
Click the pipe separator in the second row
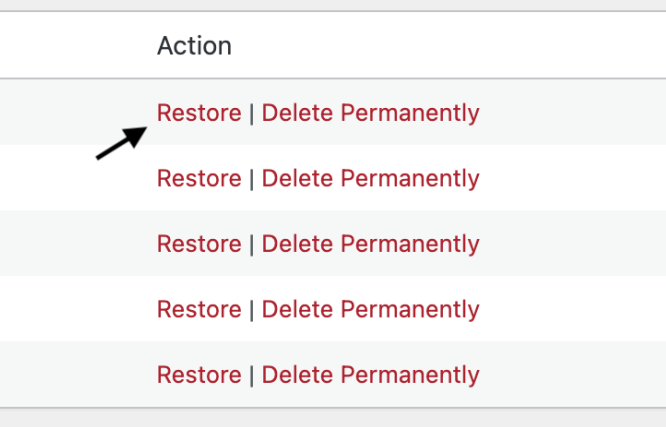251,179
